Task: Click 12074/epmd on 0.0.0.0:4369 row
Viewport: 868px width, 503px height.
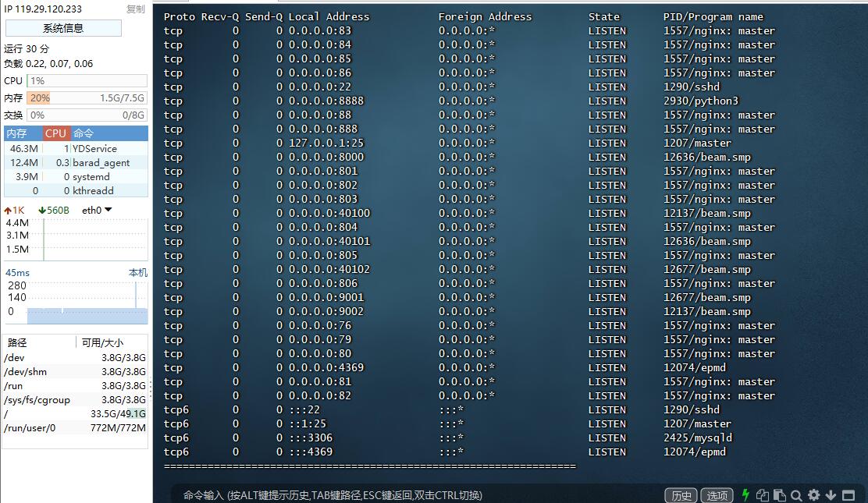Action: (694, 367)
